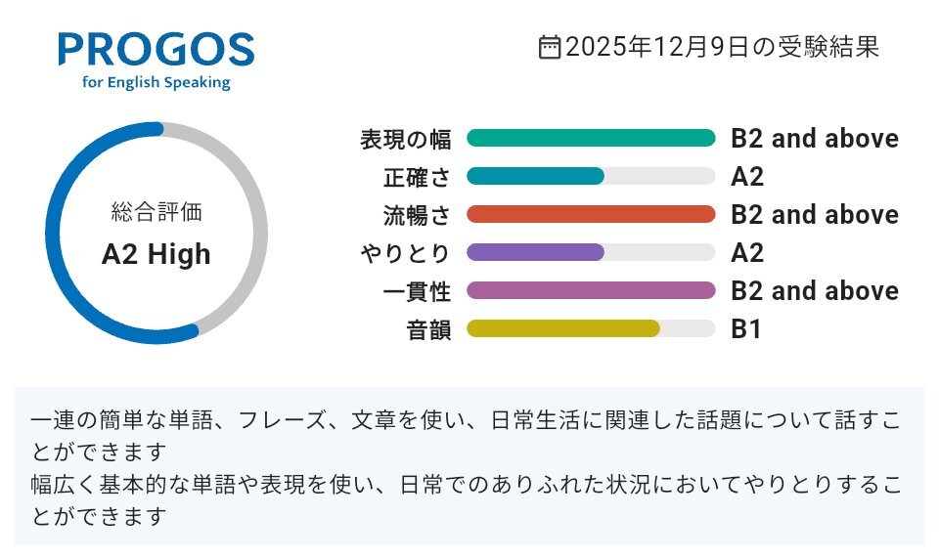
Task: Select the 2025年12月9日の受験結果 date text
Action: click(x=722, y=47)
